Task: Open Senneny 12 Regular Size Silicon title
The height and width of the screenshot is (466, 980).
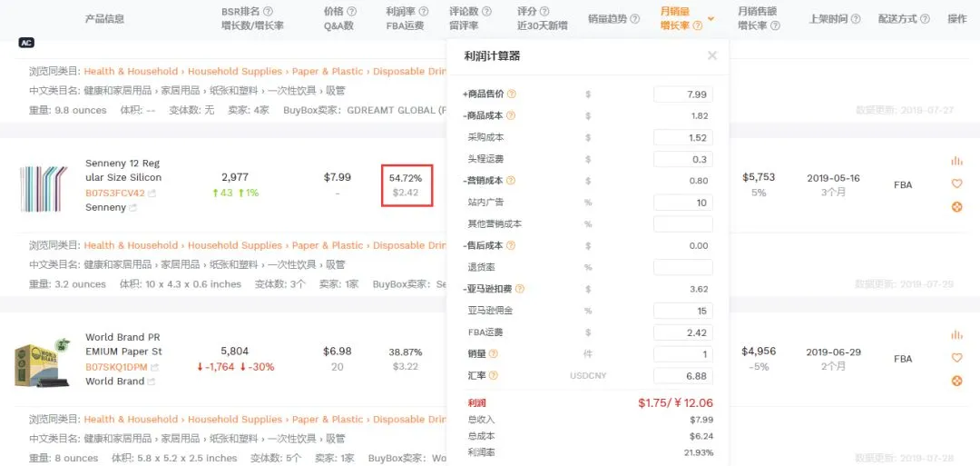Action: [122, 170]
